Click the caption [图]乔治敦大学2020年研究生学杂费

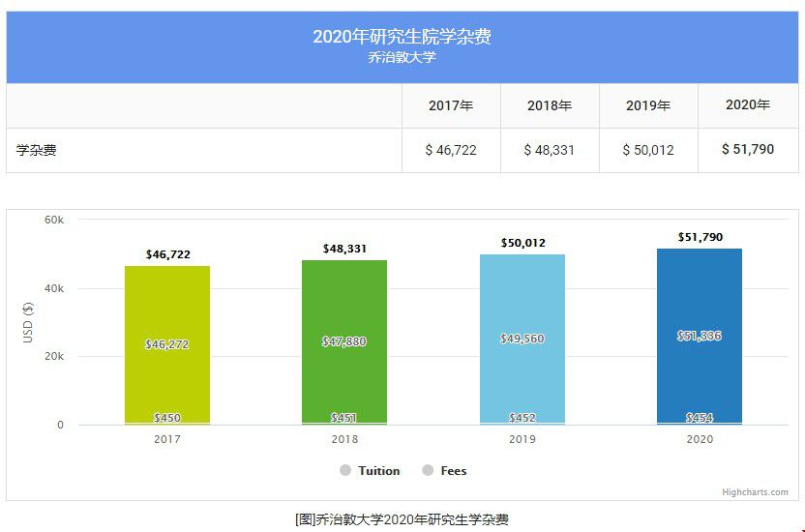click(402, 519)
